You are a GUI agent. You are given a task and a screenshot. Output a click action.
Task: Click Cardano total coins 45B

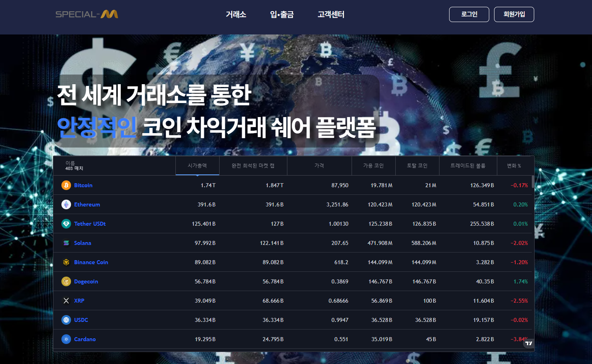[431, 339]
